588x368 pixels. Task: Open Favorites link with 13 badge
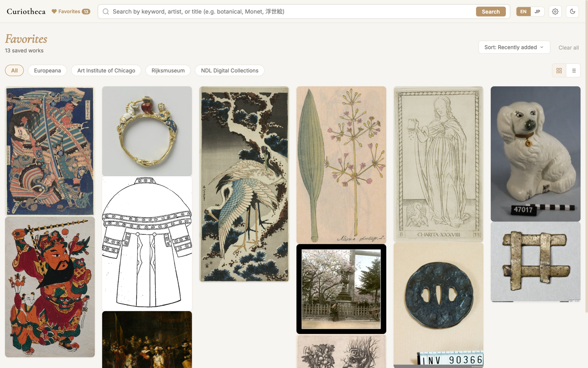(x=71, y=11)
